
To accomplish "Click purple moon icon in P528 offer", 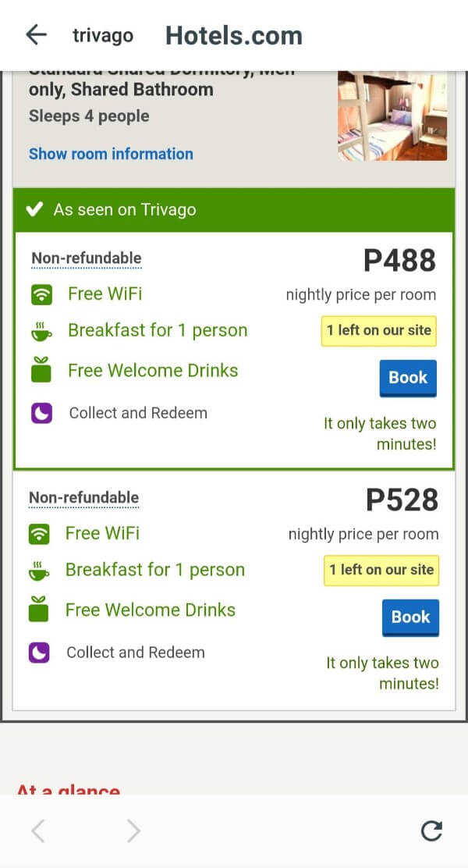I will [39, 653].
